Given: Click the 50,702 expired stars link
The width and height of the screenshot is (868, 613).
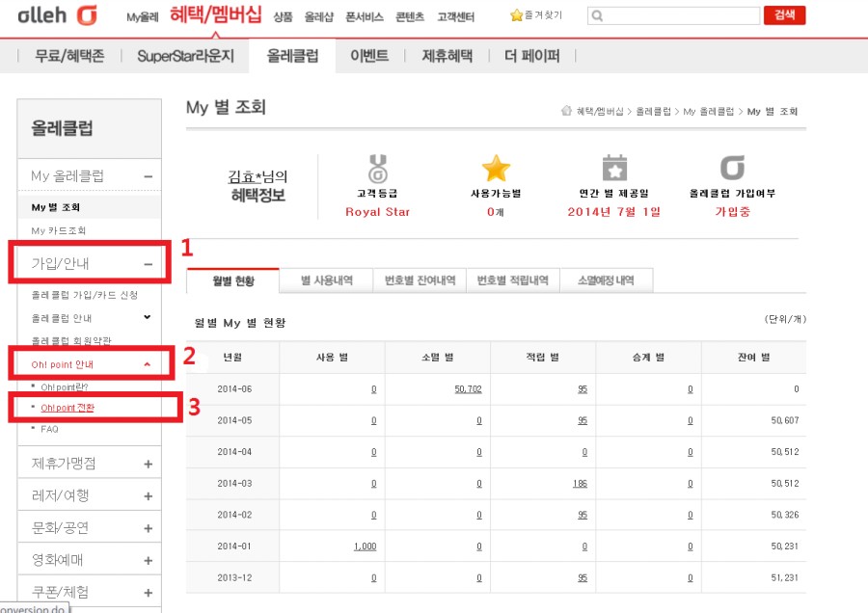Looking at the screenshot, I should point(468,388).
